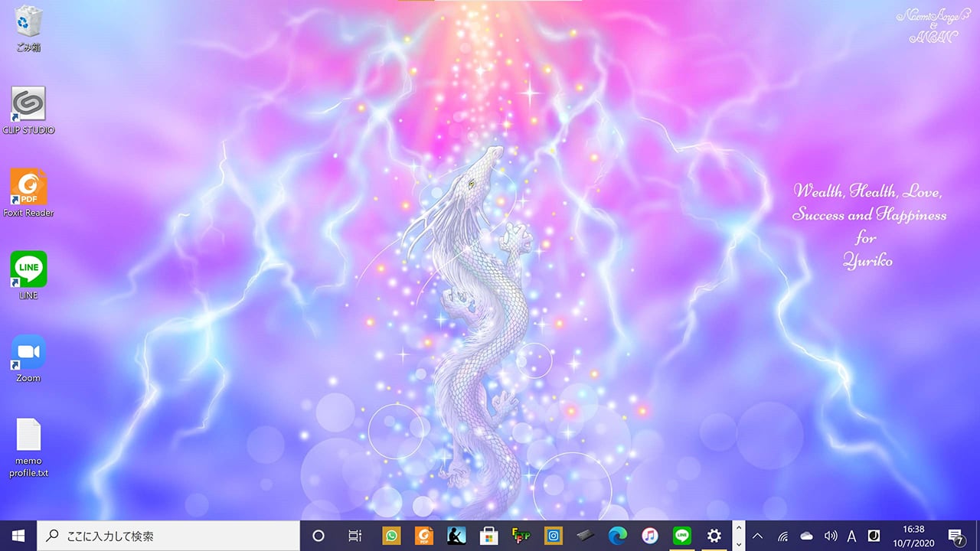Viewport: 980px width, 551px height.
Task: Open the FFFTP taskbar icon
Action: (x=521, y=536)
